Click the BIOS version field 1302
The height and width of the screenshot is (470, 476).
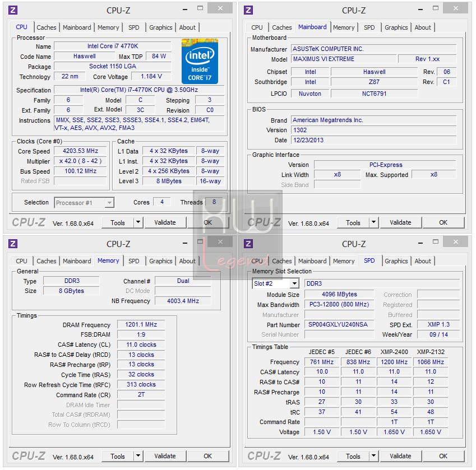click(x=374, y=130)
